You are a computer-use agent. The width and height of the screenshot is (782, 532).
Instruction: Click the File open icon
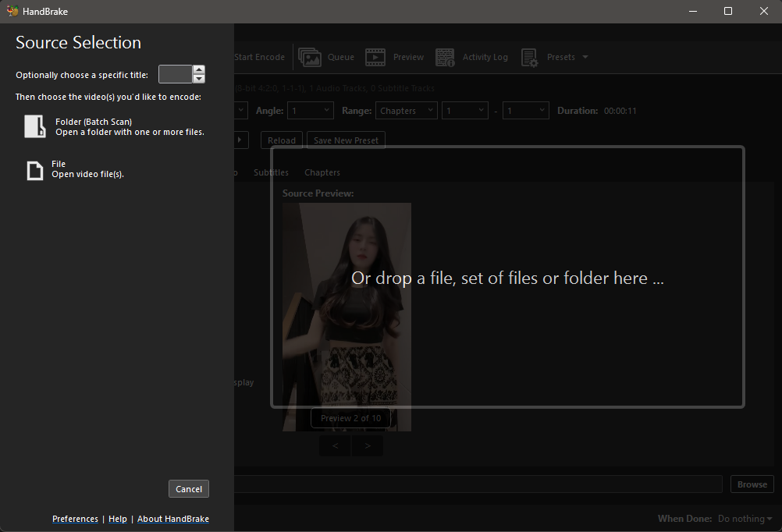coord(35,170)
